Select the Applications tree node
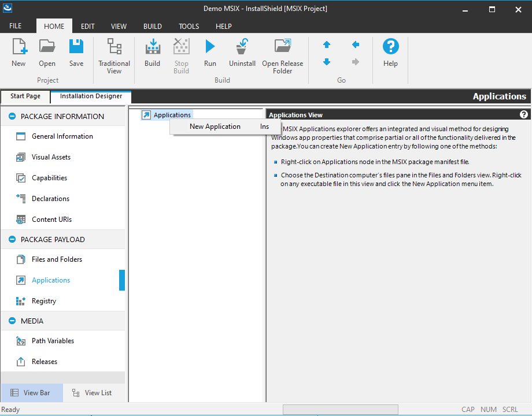 tap(167, 115)
